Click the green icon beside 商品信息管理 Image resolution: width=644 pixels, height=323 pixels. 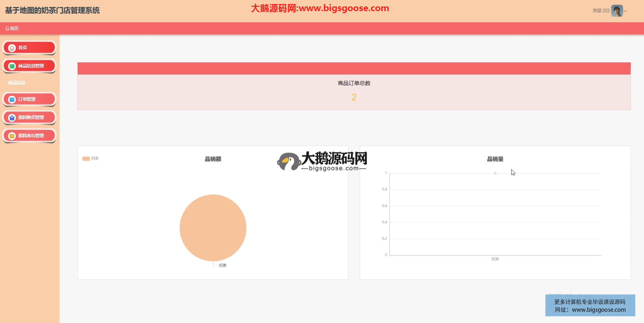pos(12,66)
